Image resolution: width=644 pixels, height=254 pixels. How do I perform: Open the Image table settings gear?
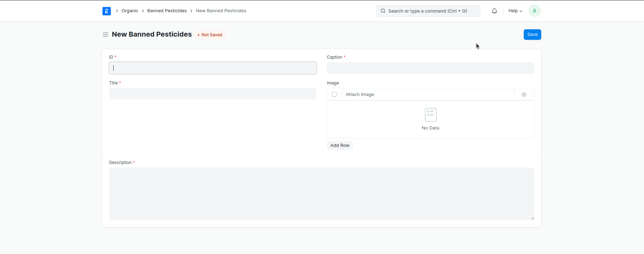[x=524, y=95]
